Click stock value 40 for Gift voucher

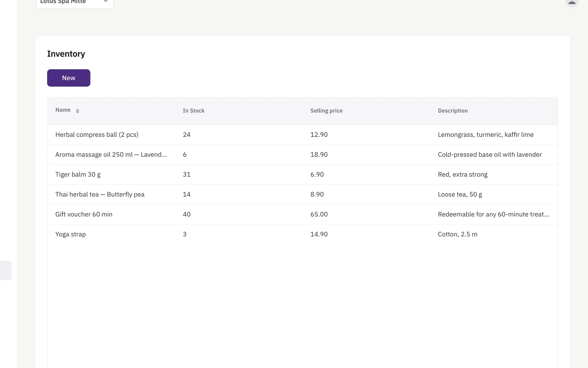click(x=187, y=214)
